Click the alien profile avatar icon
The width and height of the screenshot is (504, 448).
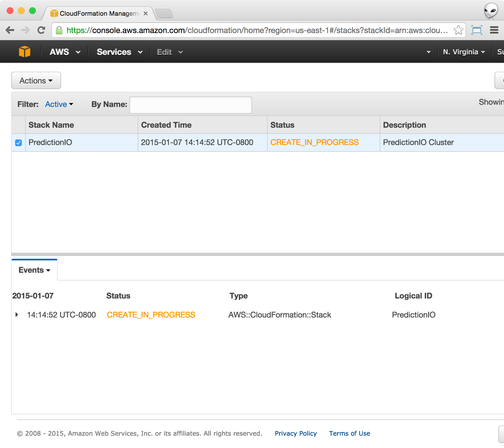(491, 11)
